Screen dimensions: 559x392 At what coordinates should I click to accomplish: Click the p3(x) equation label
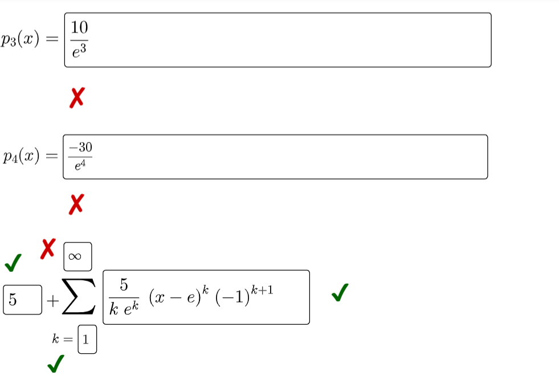click(x=22, y=38)
